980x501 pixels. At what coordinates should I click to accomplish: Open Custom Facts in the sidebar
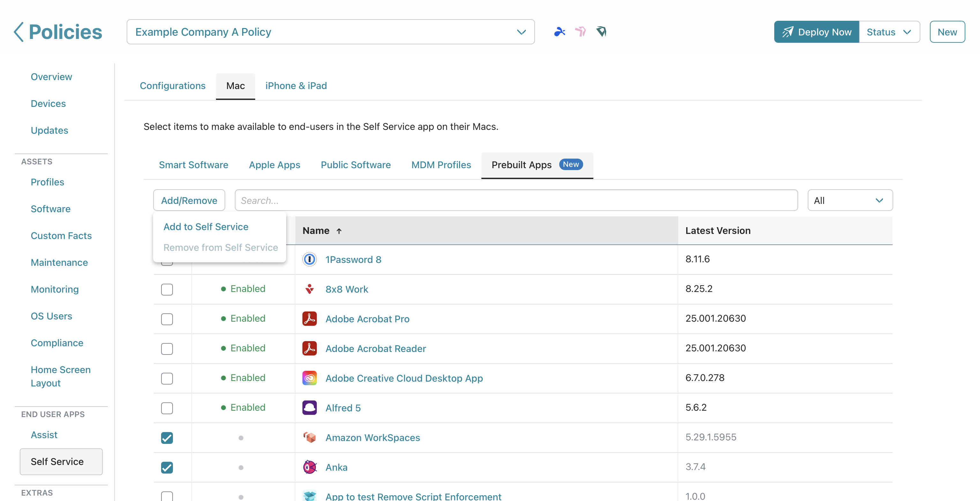pyautogui.click(x=61, y=236)
